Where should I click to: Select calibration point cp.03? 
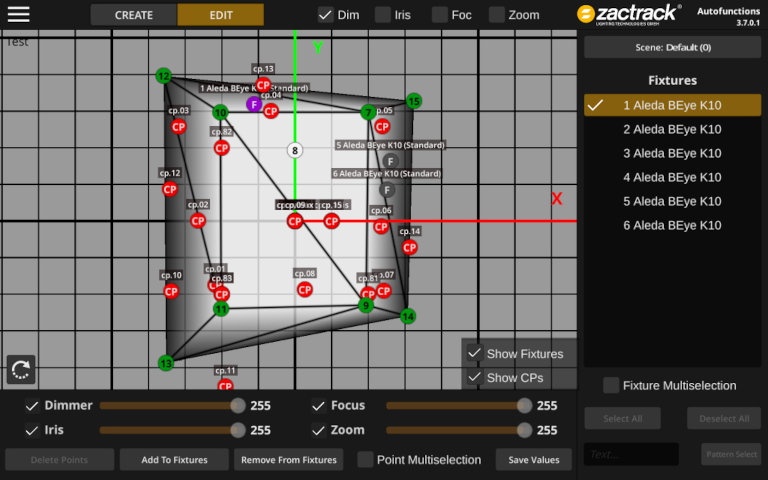click(179, 127)
